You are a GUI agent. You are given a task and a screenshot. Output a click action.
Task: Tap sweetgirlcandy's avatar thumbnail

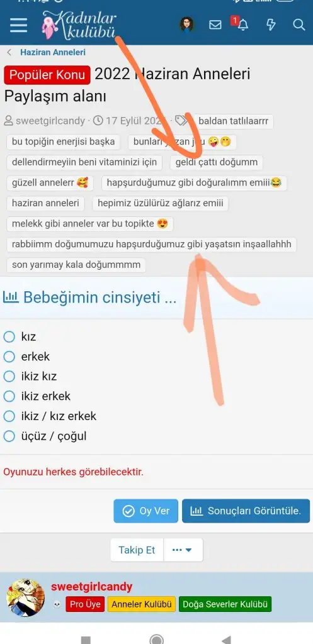[25, 597]
